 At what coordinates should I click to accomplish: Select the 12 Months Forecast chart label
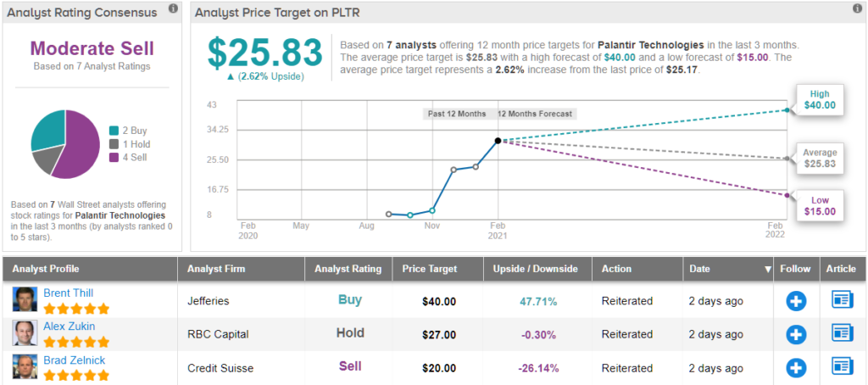pos(535,114)
